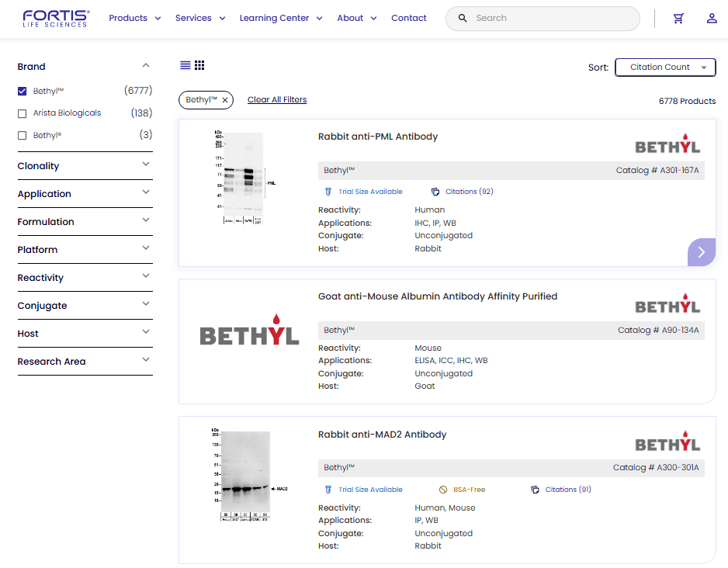Open the About menu
The image size is (728, 568).
tap(356, 18)
